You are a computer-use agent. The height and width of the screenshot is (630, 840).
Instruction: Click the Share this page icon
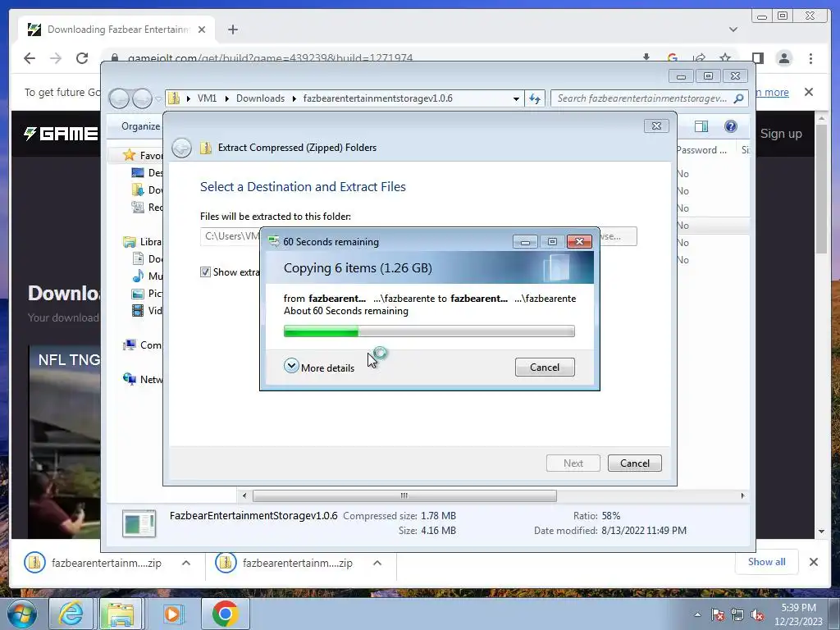click(699, 58)
